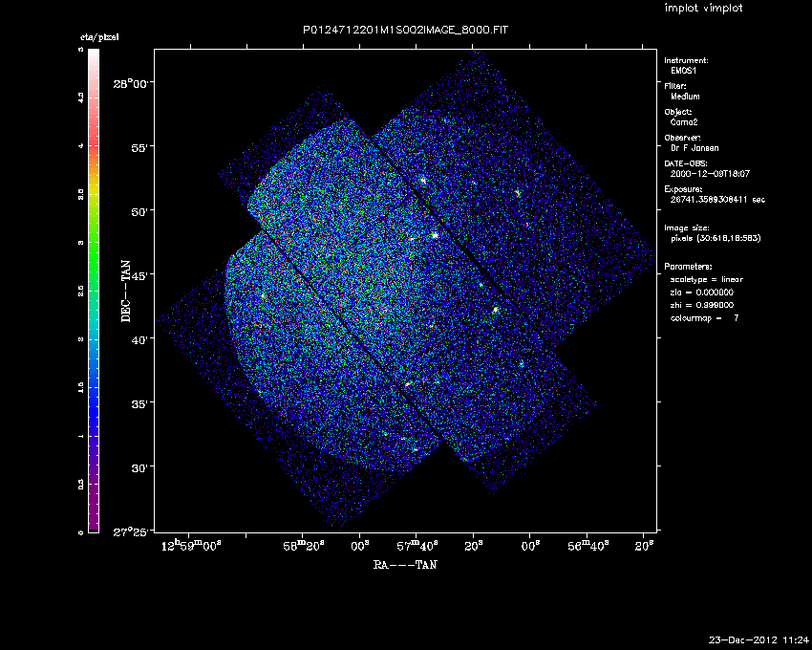Click the vertical rainbow colorbar scale
Screen dimensions: 812x650
point(94,291)
